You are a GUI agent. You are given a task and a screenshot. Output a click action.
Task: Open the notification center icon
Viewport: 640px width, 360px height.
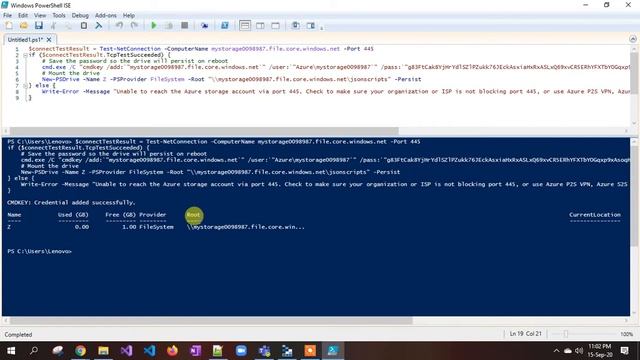624,351
